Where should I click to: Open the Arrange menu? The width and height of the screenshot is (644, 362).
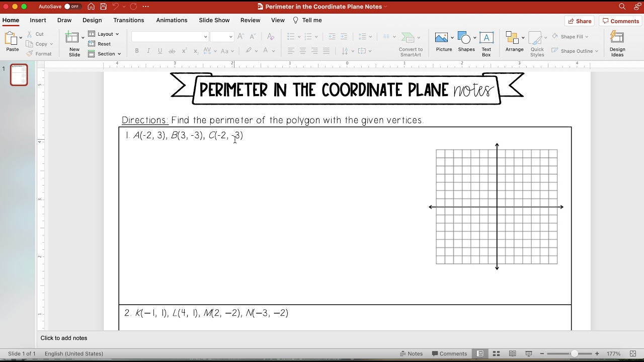click(514, 42)
